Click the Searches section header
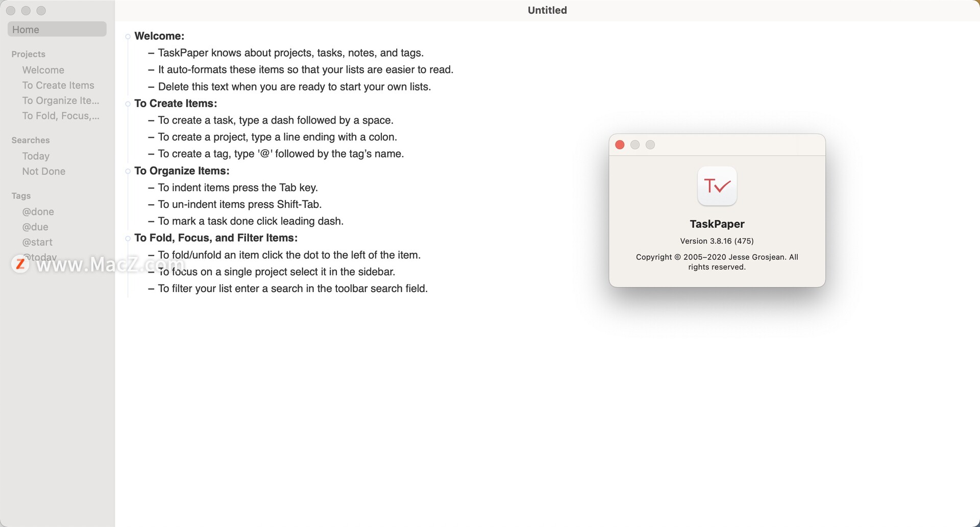Viewport: 980px width, 527px height. pyautogui.click(x=31, y=140)
